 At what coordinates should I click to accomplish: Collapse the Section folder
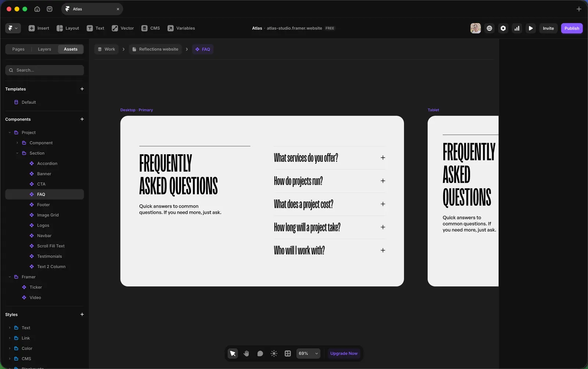click(x=17, y=153)
